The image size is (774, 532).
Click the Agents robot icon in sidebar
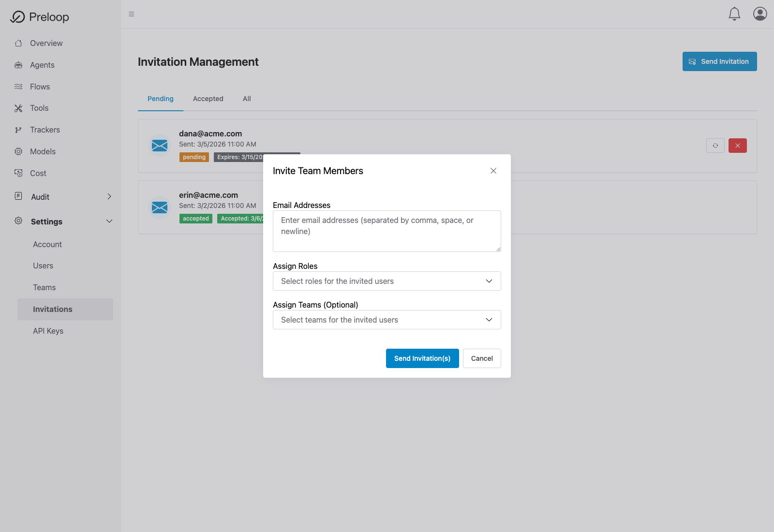click(18, 65)
